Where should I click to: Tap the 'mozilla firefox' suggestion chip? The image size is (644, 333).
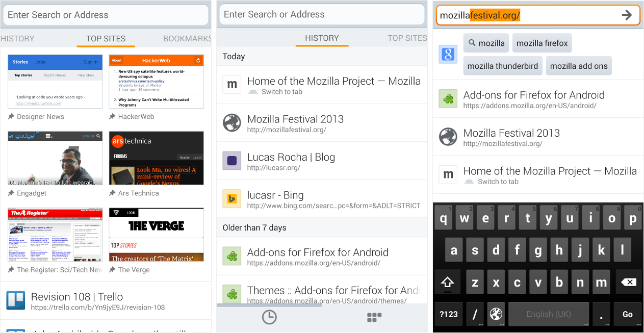[x=542, y=43]
